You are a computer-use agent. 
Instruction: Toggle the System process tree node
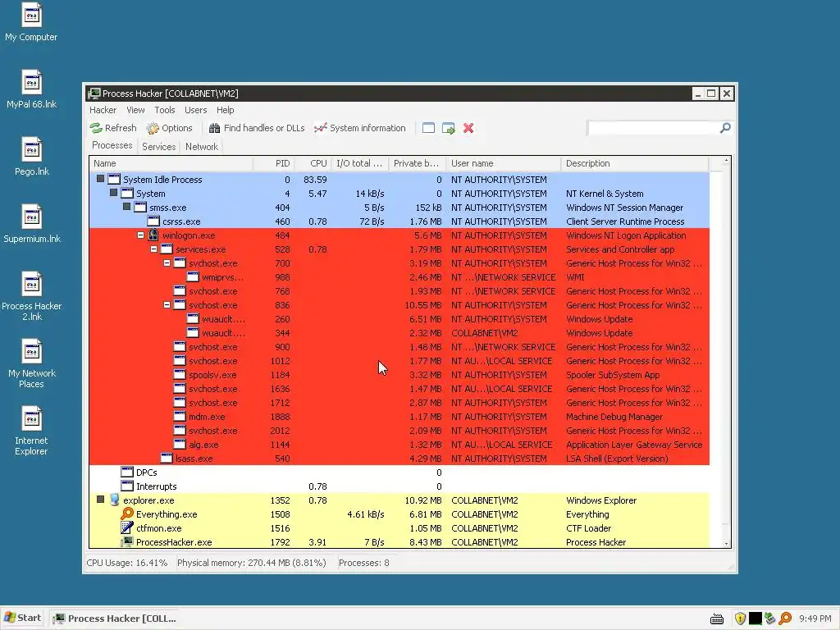[x=113, y=193]
